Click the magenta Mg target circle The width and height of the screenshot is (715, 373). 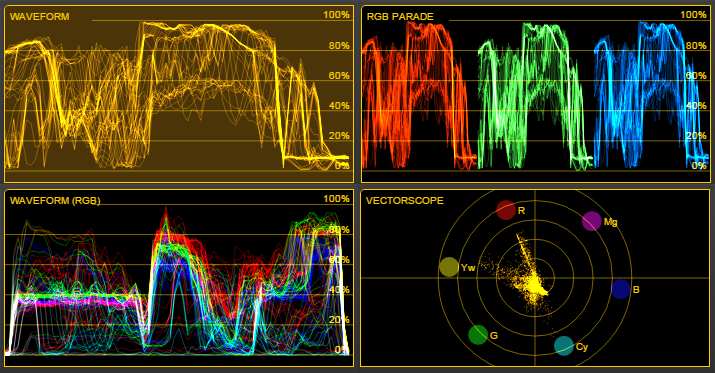pyautogui.click(x=591, y=221)
